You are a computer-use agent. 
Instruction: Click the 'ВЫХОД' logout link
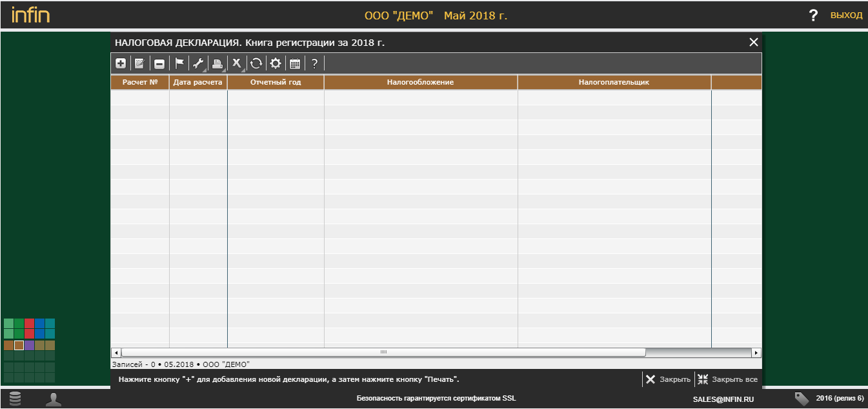[846, 16]
